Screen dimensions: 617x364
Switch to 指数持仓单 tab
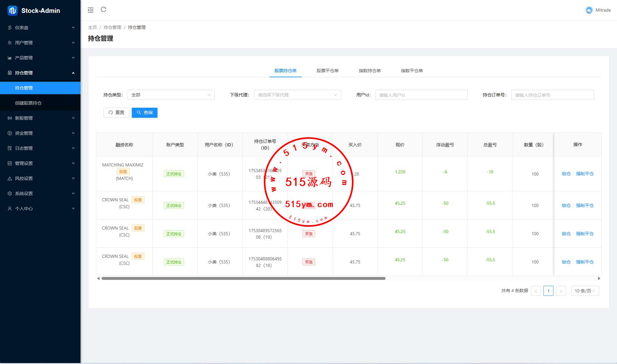[370, 71]
